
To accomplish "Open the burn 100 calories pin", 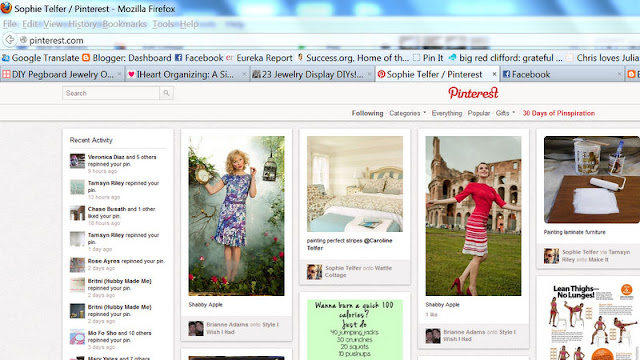I will pos(355,329).
